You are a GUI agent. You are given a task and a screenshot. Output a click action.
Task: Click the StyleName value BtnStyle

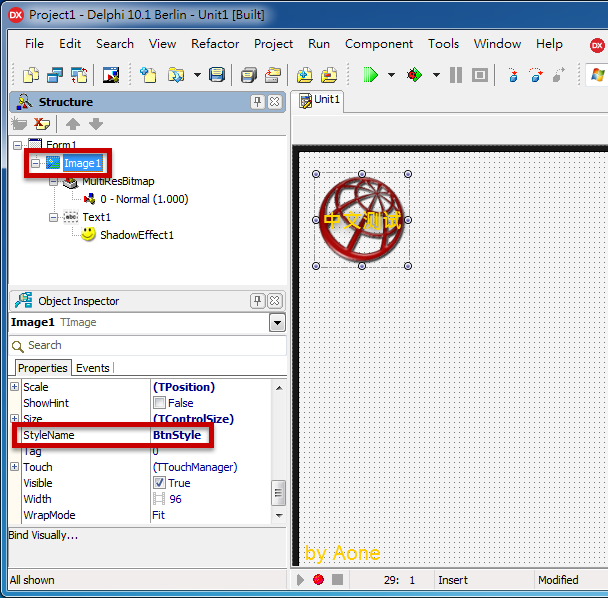pos(177,435)
